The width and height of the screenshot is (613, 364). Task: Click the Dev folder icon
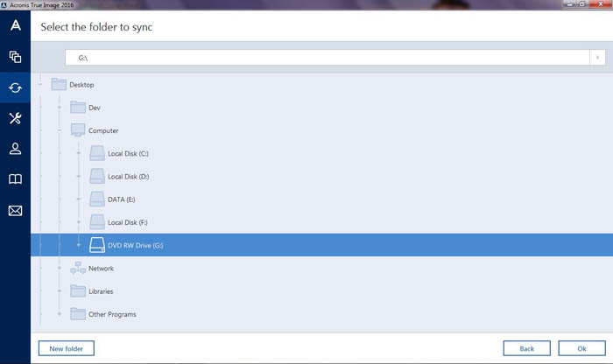(78, 108)
